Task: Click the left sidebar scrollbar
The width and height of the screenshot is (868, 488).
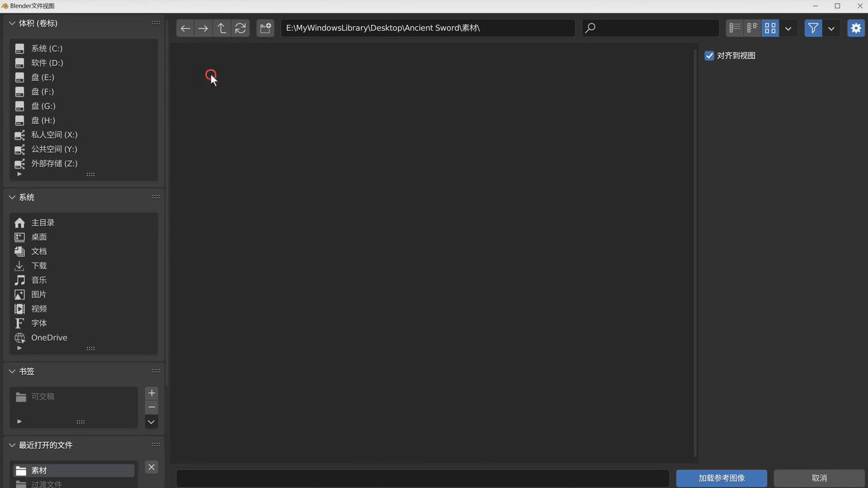Action: pos(167,202)
